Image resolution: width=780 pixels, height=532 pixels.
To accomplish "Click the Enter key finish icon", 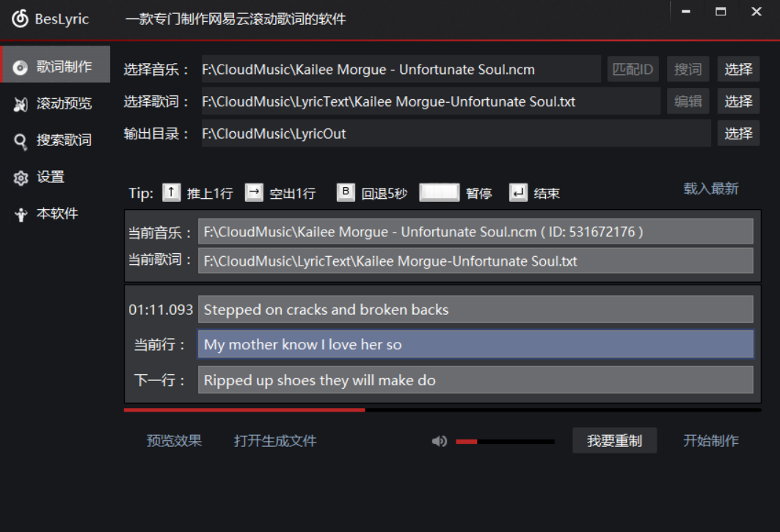I will tap(518, 193).
